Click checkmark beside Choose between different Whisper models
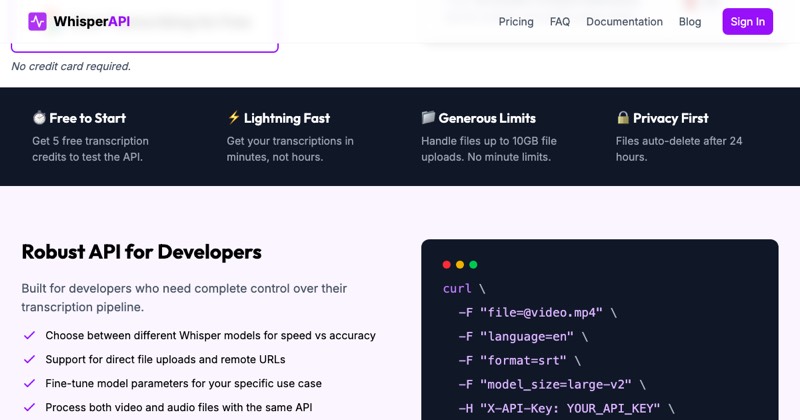Image resolution: width=800 pixels, height=420 pixels. coord(30,335)
